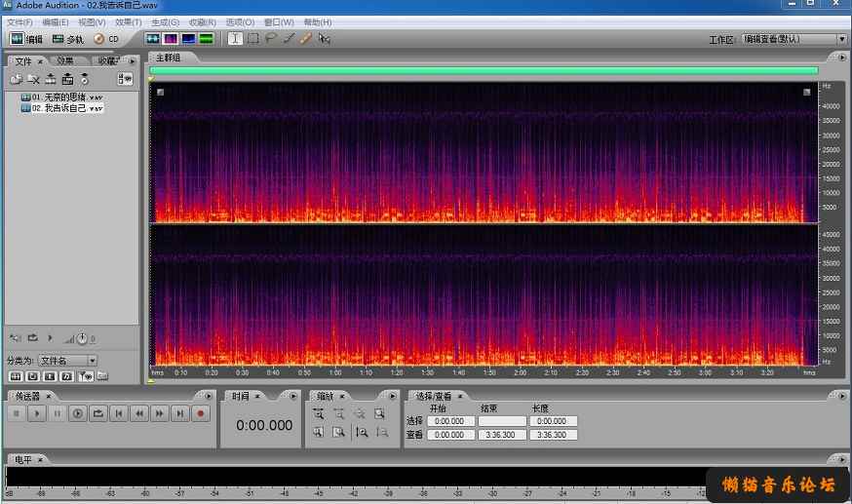Select the Spot Healing Brush tool
This screenshot has width=852, height=504.
click(x=306, y=39)
